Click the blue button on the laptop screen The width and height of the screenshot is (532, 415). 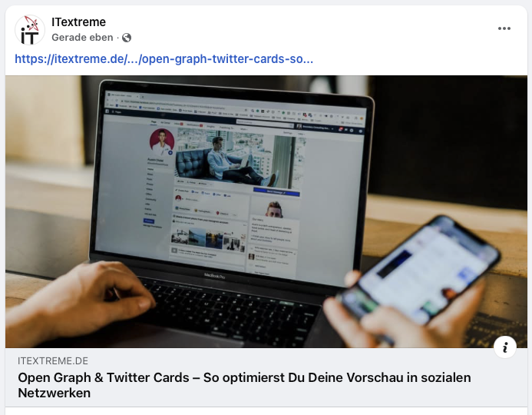276,192
